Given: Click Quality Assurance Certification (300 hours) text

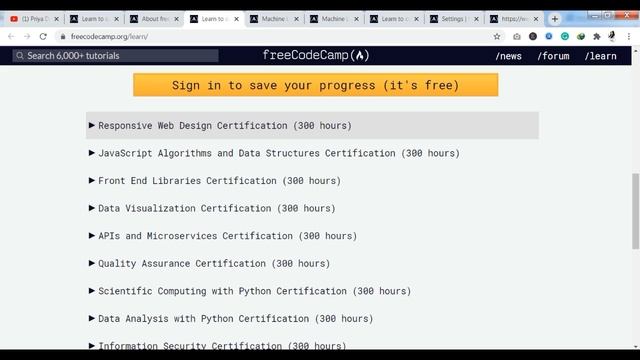Looking at the screenshot, I should 214,263.
